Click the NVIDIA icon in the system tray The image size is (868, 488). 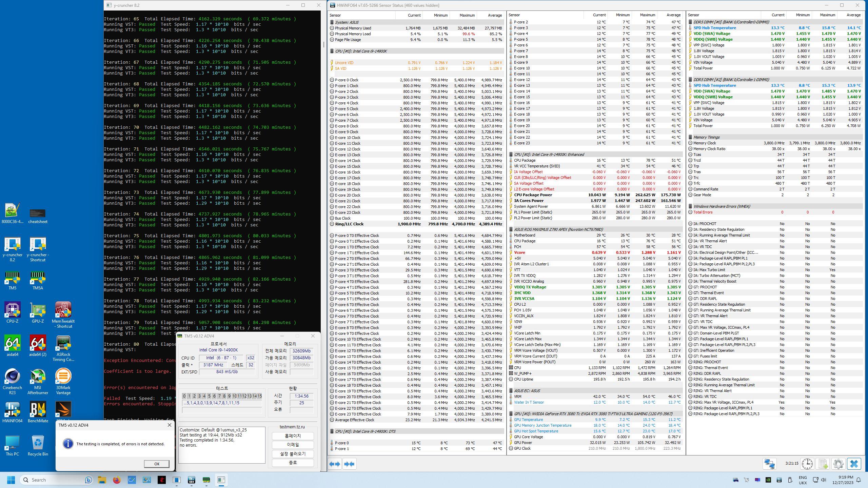click(768, 480)
